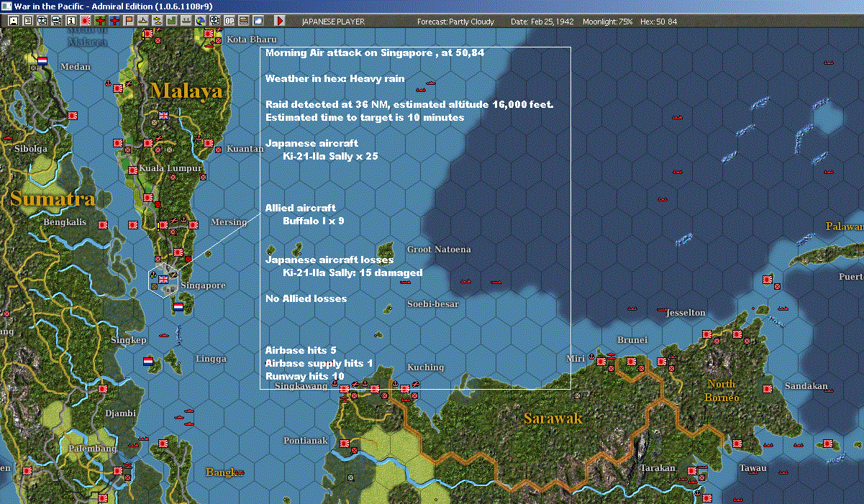Click 'Ki-21-IIa Sally: 15 damaged' line

(x=353, y=272)
